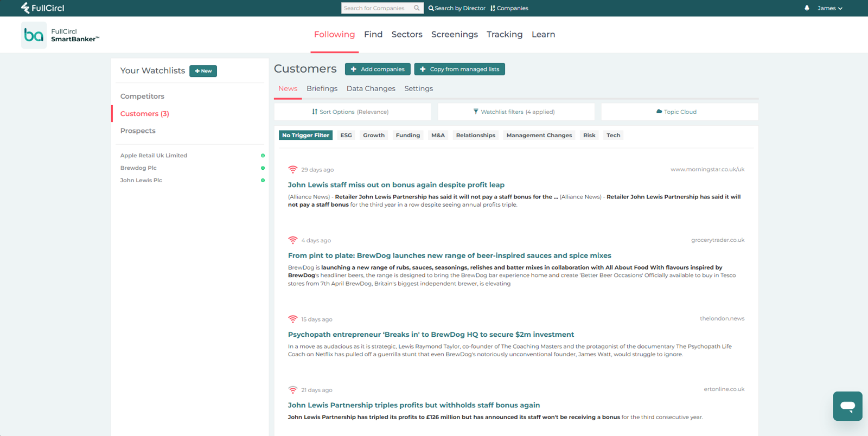Click the signal icon beside '4 days ago'
The image size is (868, 436).
293,240
